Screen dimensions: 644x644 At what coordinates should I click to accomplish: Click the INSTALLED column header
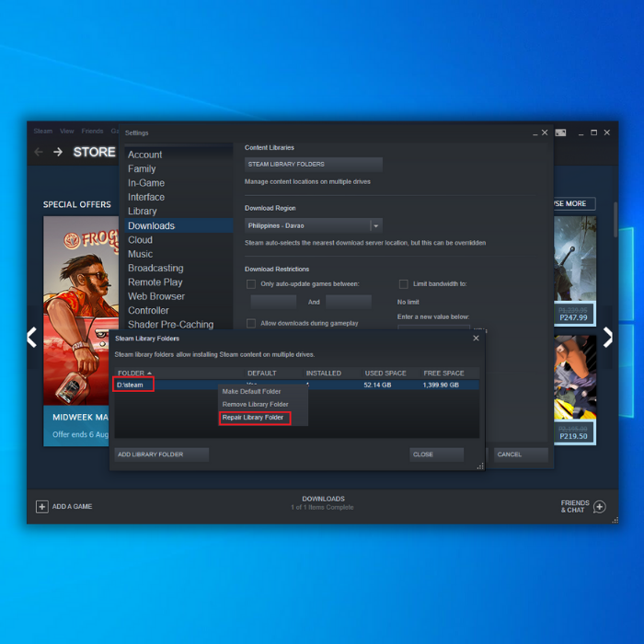[x=323, y=373]
